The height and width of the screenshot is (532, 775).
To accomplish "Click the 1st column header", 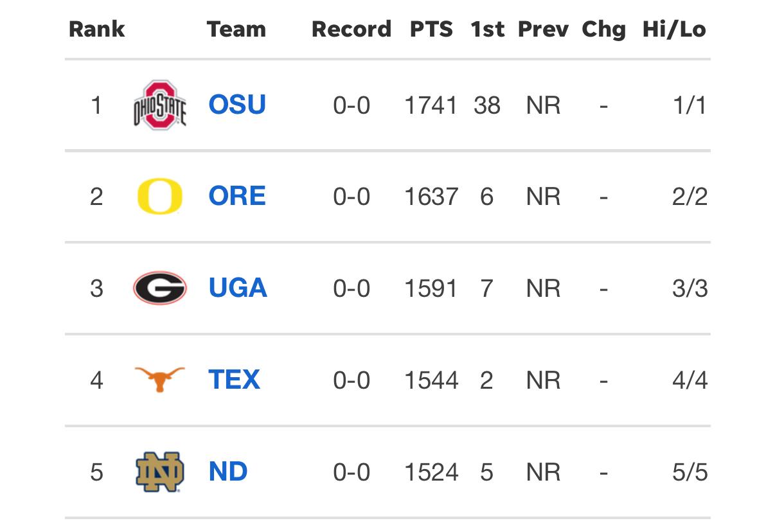I will [x=488, y=30].
